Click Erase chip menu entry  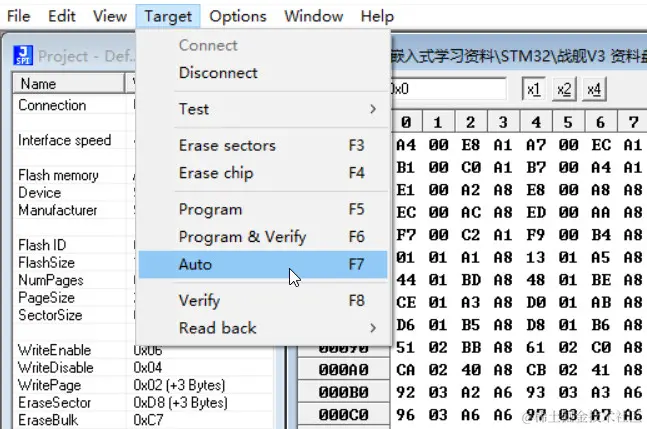tap(263, 173)
